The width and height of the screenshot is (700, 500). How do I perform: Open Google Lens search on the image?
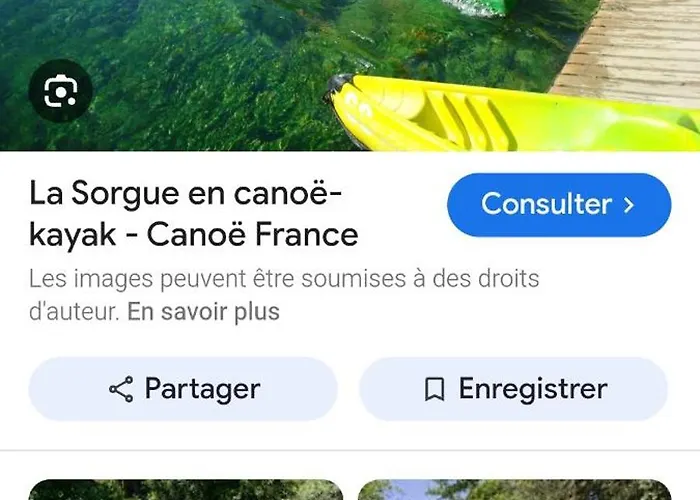coord(60,91)
